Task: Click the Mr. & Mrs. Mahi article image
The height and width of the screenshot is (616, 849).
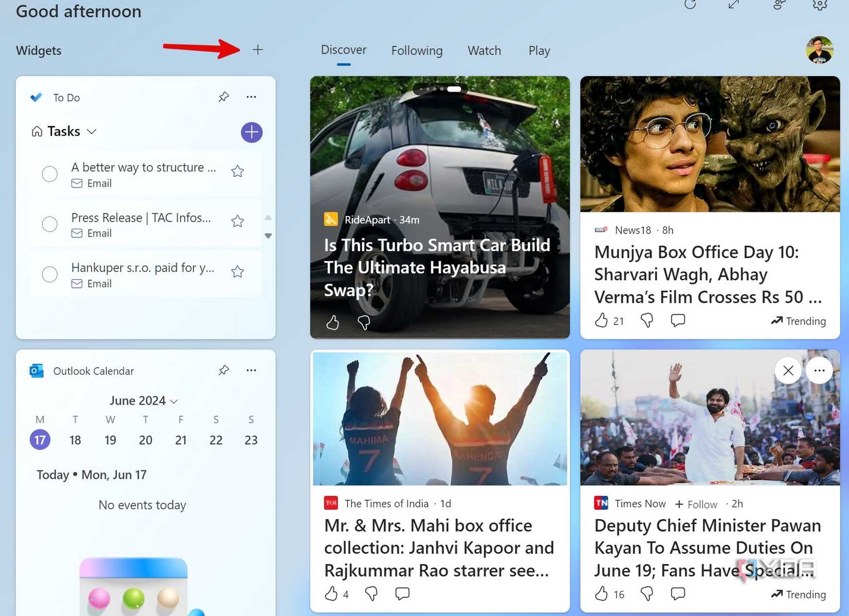Action: (x=440, y=418)
